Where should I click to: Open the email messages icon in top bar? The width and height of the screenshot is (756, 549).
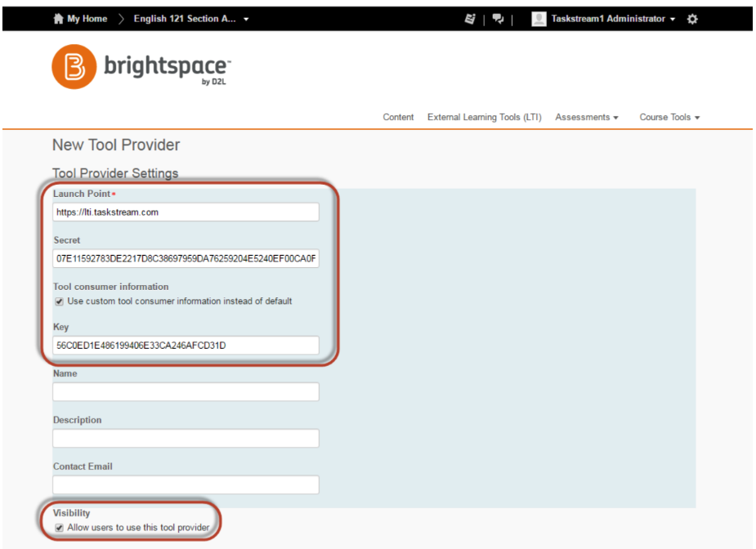point(470,19)
